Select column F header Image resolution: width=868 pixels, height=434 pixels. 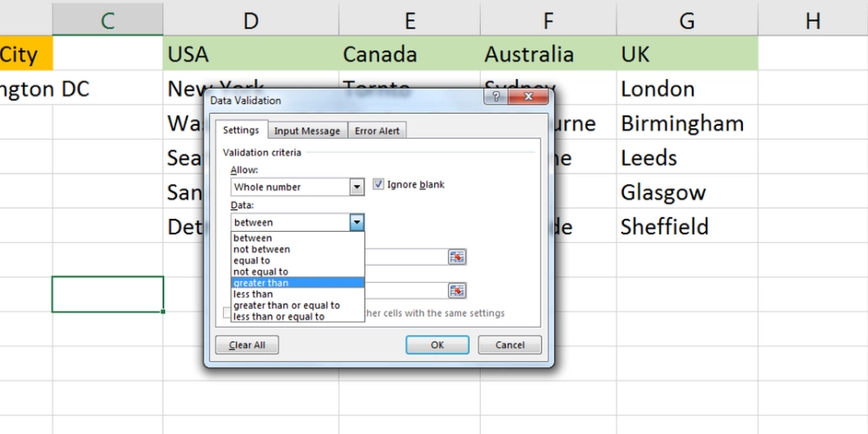pos(548,19)
